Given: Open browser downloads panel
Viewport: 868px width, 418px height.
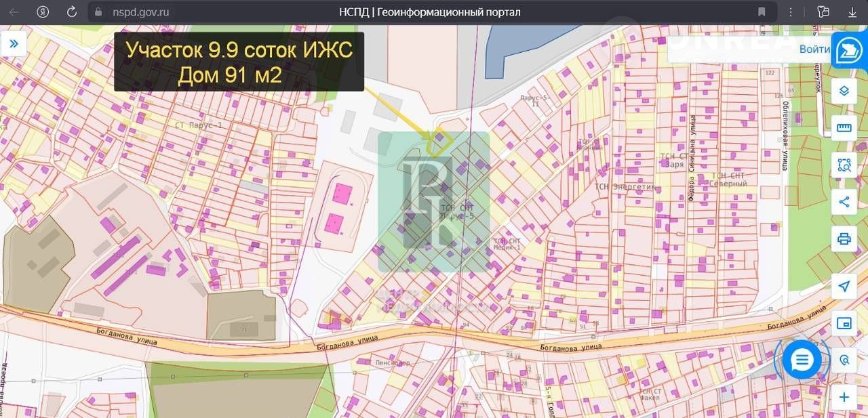Looking at the screenshot, I should (852, 12).
